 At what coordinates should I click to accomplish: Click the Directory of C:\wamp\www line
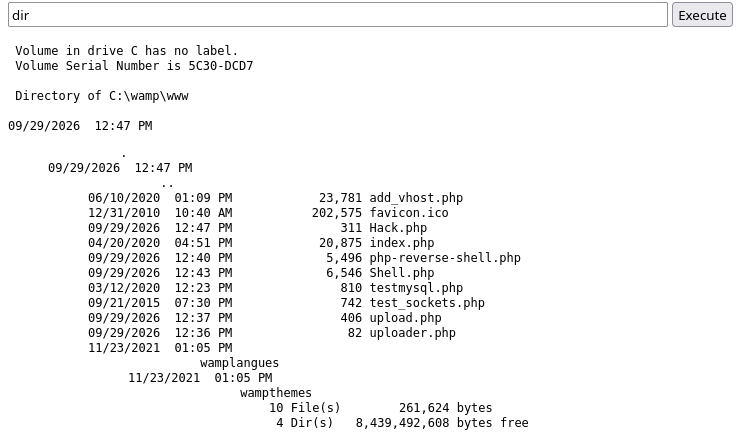[x=102, y=96]
